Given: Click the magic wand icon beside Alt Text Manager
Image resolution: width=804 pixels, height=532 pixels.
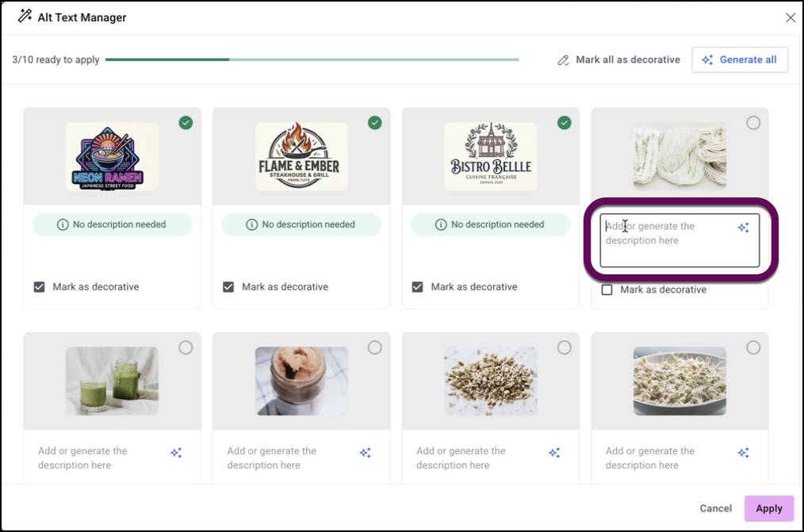Looking at the screenshot, I should coord(25,17).
